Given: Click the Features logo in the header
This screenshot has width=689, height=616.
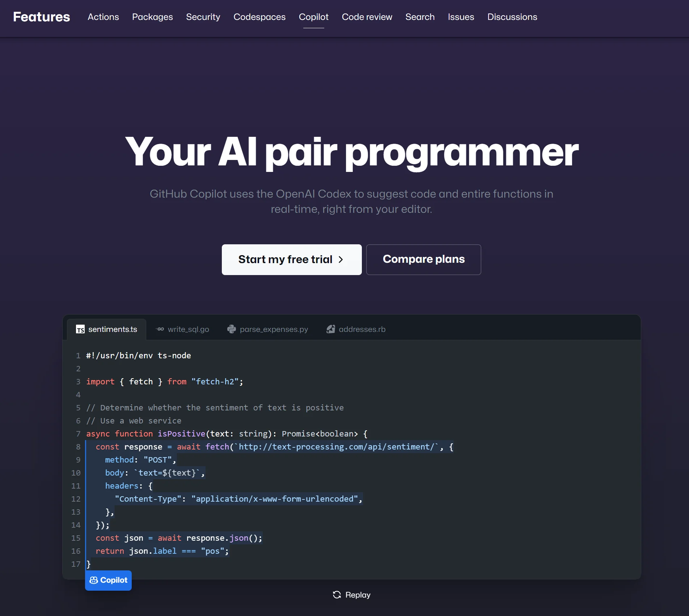Looking at the screenshot, I should coord(41,17).
